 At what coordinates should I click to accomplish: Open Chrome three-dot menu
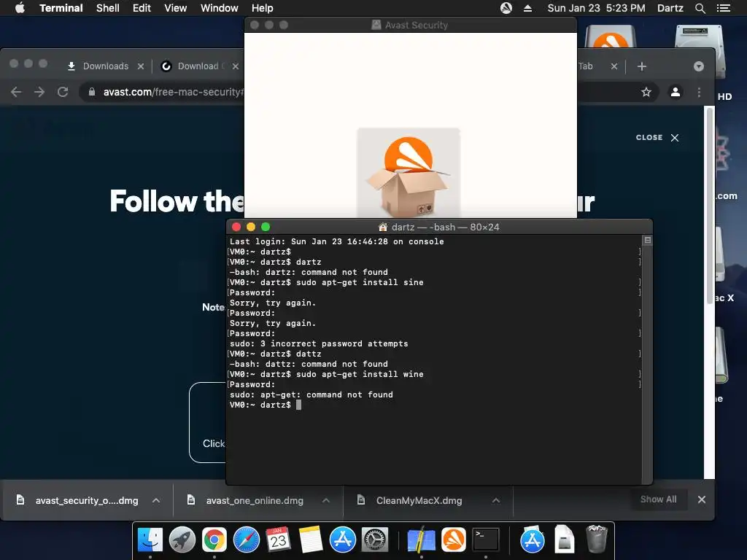(x=699, y=92)
